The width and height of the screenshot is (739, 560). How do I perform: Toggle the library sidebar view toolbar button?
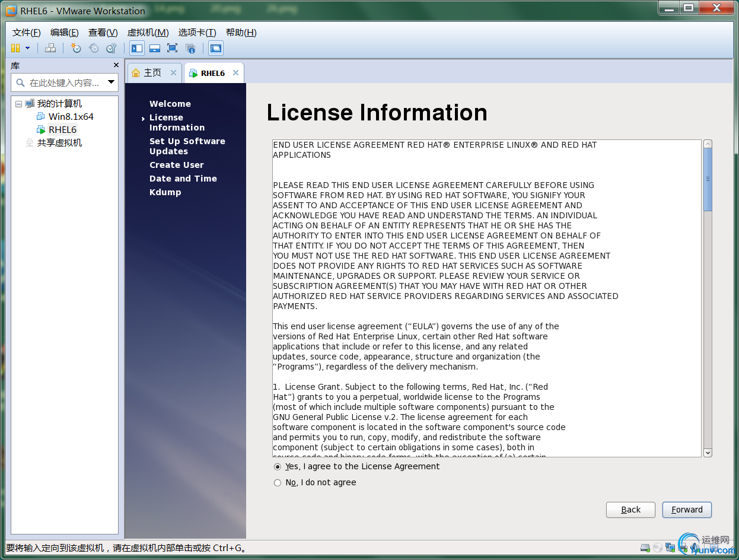pos(137,48)
